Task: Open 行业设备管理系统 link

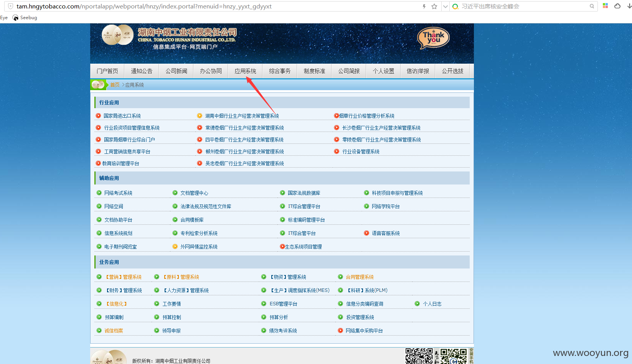Action: point(361,152)
